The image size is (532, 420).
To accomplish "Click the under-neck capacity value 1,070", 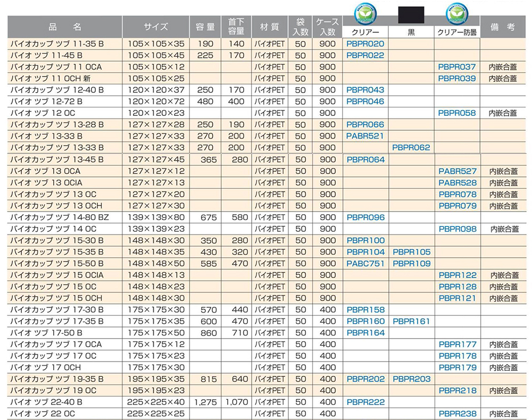I will click(237, 402).
